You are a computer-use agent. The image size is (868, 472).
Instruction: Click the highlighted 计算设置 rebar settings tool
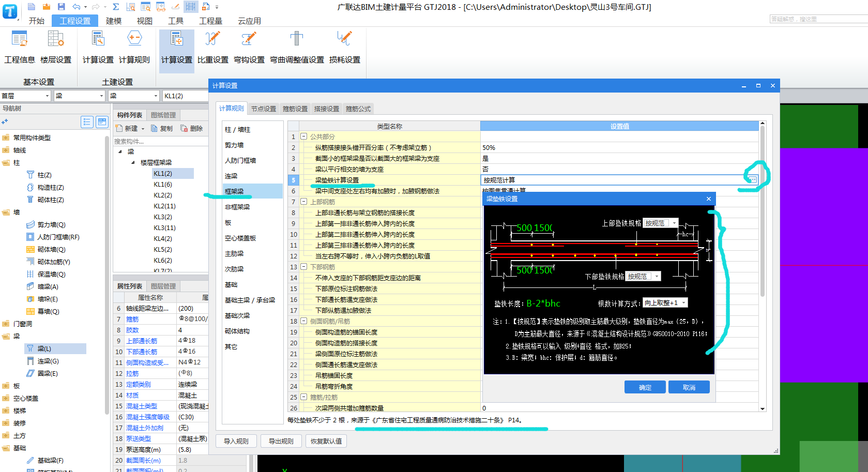coord(177,51)
